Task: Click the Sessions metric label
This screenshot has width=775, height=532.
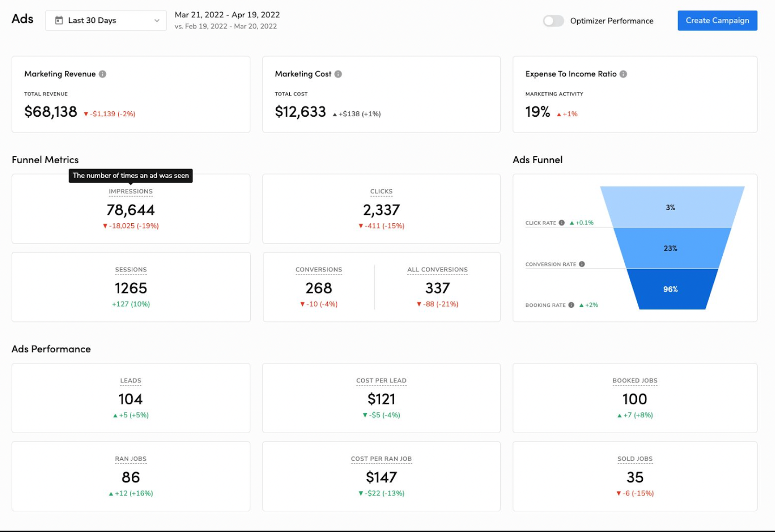Action: pyautogui.click(x=131, y=270)
